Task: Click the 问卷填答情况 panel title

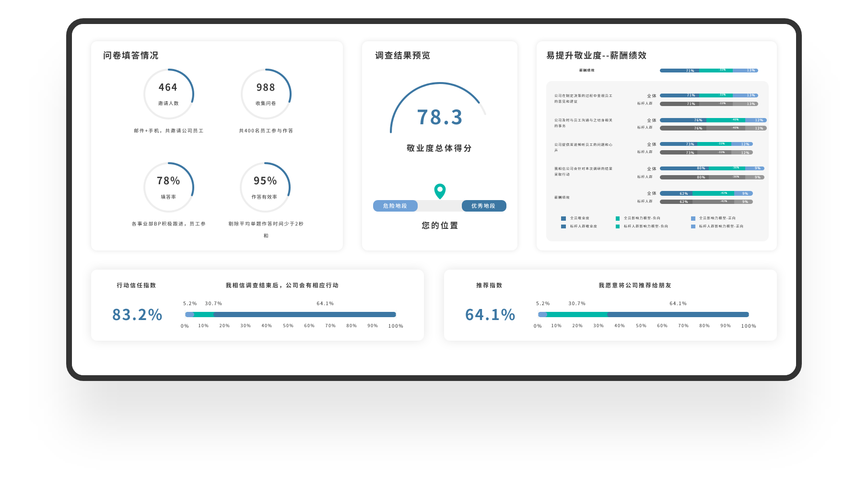Action: tap(130, 56)
